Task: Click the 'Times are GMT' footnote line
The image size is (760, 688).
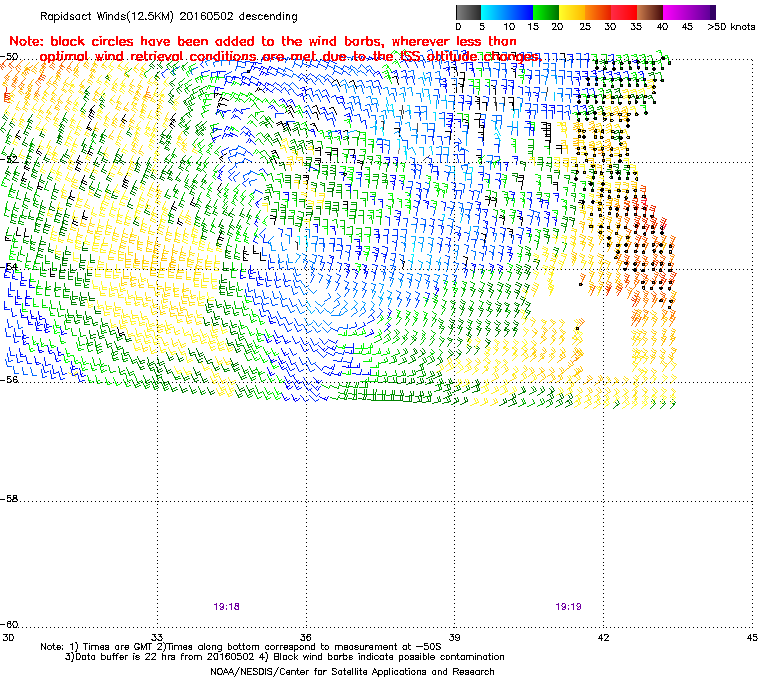Action: [x=241, y=647]
